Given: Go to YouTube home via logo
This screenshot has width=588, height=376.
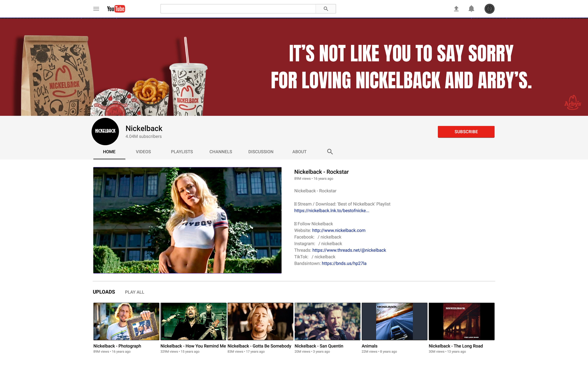Looking at the screenshot, I should point(116,9).
